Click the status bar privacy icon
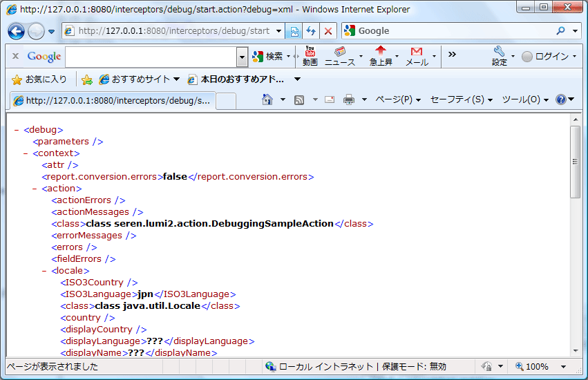Image resolution: width=588 pixels, height=380 pixels. coord(486,366)
